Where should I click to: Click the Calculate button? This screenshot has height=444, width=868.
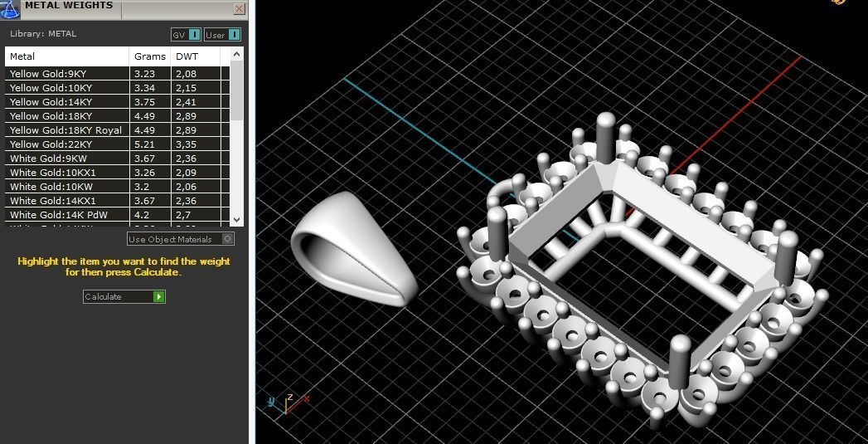pyautogui.click(x=124, y=296)
